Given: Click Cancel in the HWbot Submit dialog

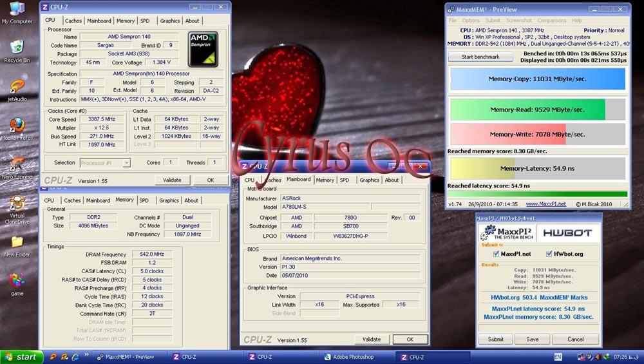Looking at the screenshot, I should [575, 340].
